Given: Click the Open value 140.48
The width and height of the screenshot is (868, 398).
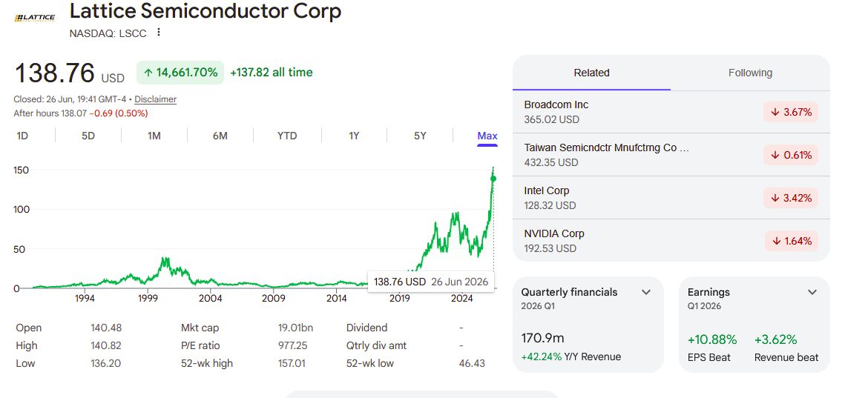Looking at the screenshot, I should 106,328.
